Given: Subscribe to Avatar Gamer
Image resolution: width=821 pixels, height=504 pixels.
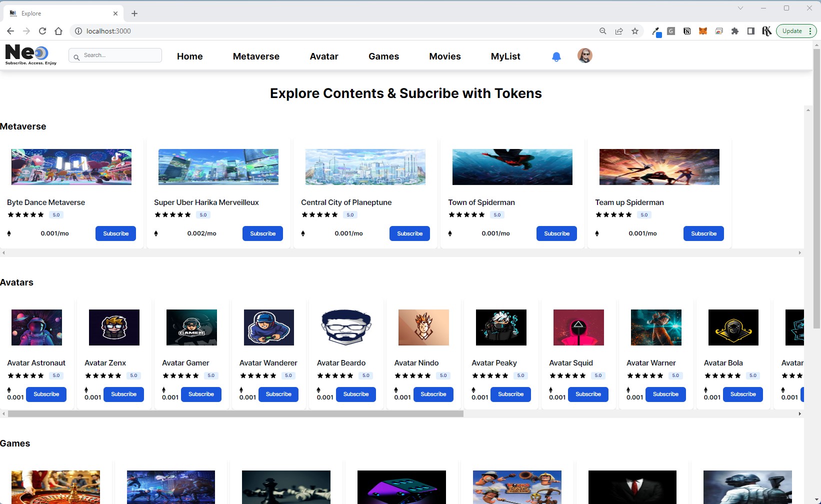Looking at the screenshot, I should click(x=201, y=394).
